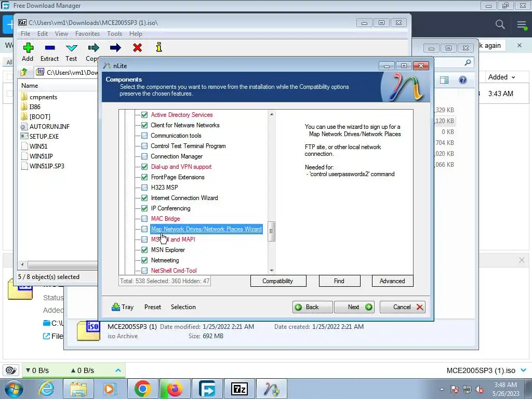Click Next in nLite wizard

pyautogui.click(x=354, y=307)
